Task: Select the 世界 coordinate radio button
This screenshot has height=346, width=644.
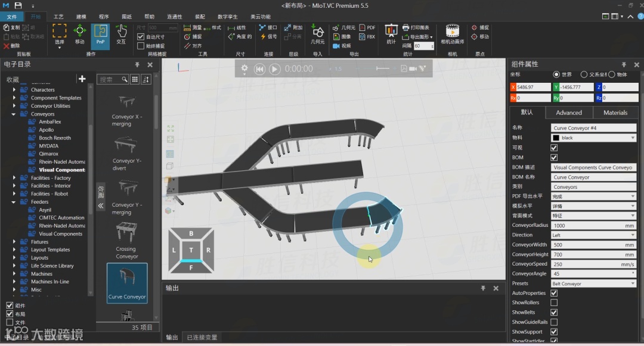Action: (556, 74)
